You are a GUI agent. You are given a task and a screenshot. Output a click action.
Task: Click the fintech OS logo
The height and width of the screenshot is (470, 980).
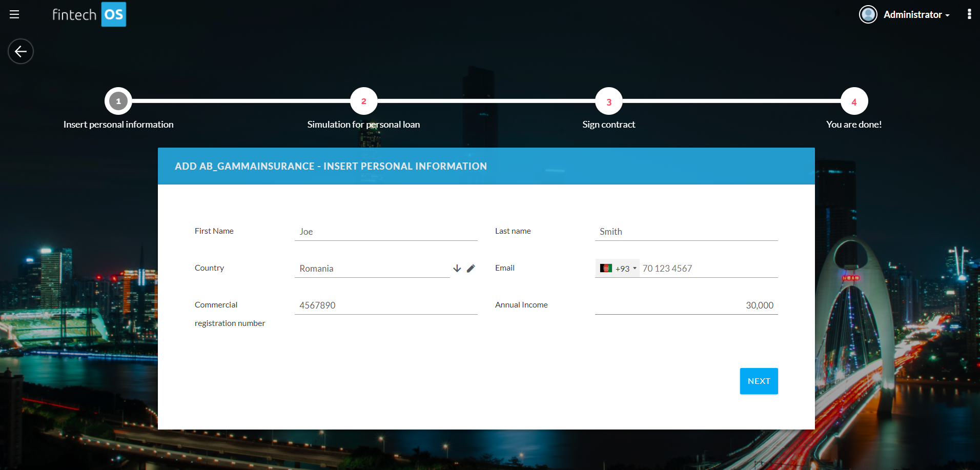(89, 14)
